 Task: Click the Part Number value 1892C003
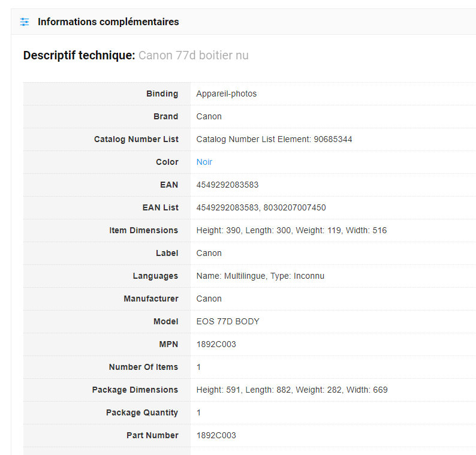[216, 435]
